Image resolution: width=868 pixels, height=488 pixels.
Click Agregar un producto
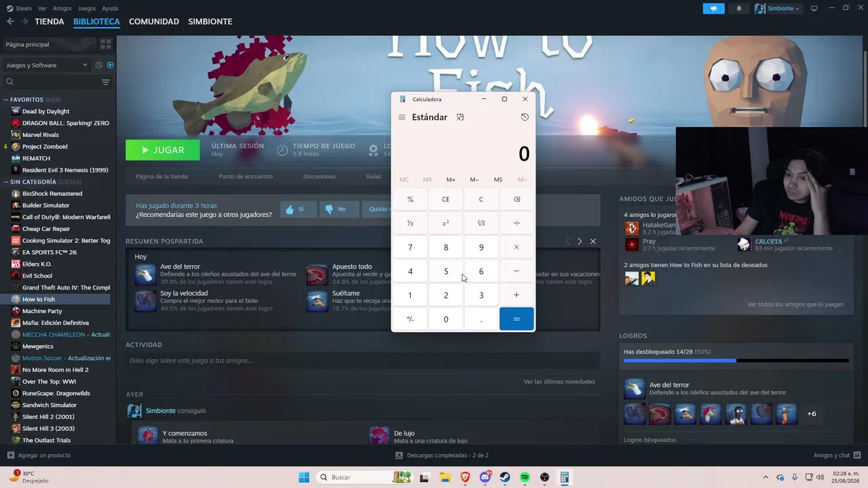pos(39,455)
